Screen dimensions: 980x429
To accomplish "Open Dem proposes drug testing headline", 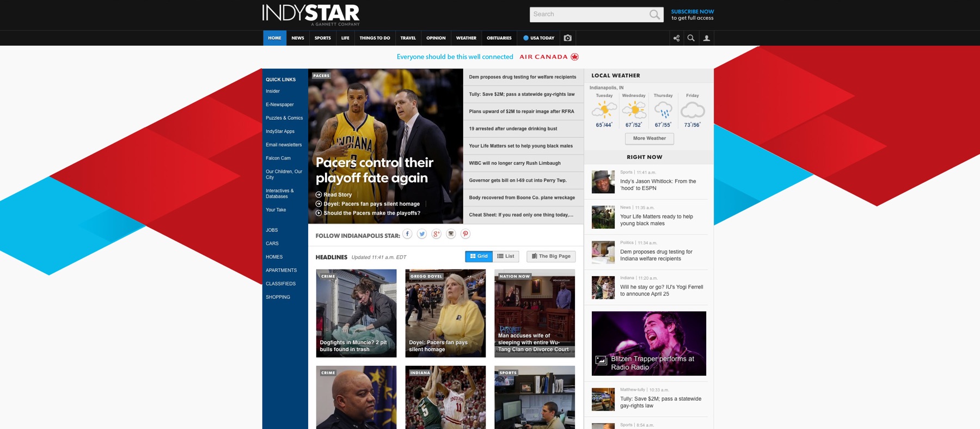I will tap(523, 77).
